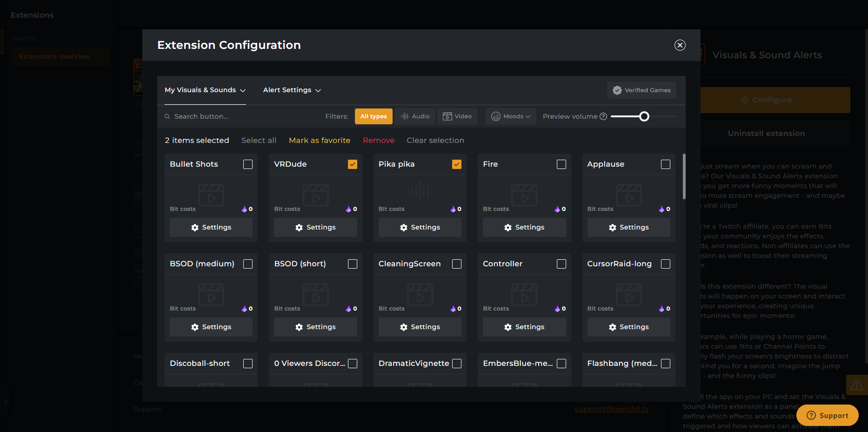Click the Support chat button
This screenshot has height=432, width=868.
[828, 416]
